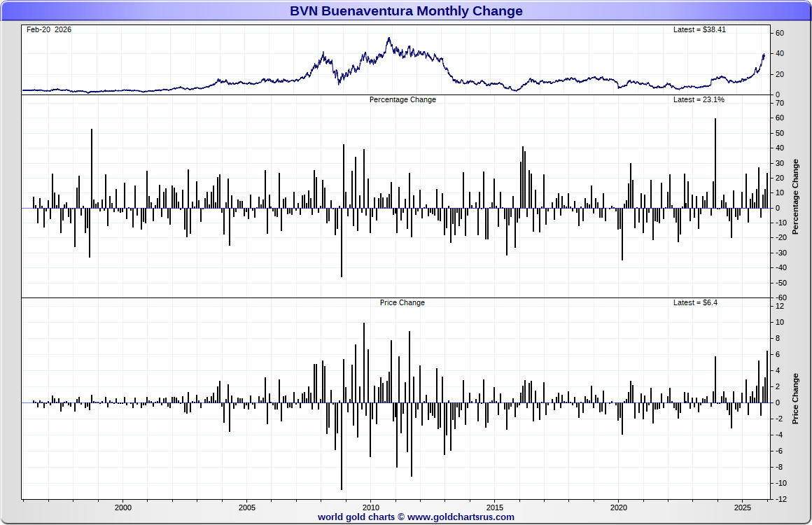
Task: Click the 2025 year label on x-axis
Action: click(743, 507)
